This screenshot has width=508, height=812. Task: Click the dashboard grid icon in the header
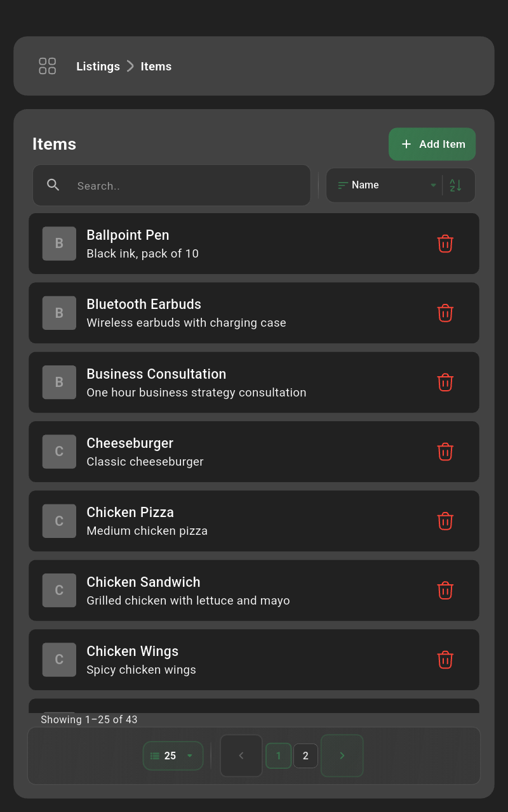click(47, 65)
